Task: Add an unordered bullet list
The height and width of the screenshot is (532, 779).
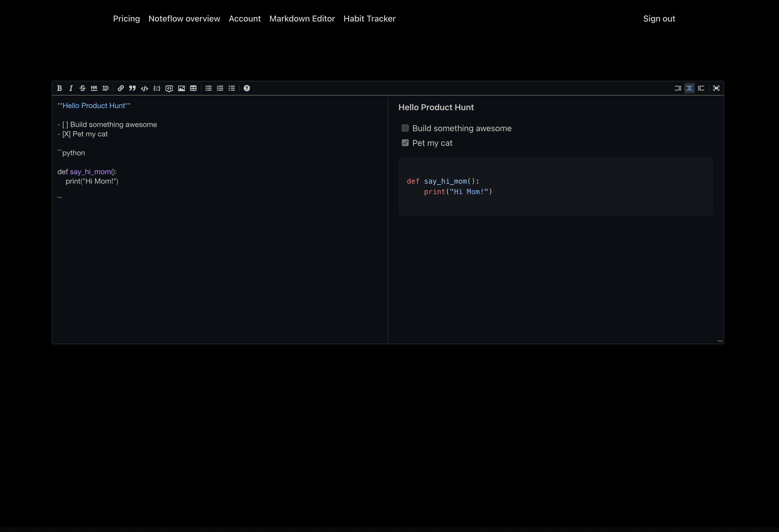Action: (x=209, y=88)
